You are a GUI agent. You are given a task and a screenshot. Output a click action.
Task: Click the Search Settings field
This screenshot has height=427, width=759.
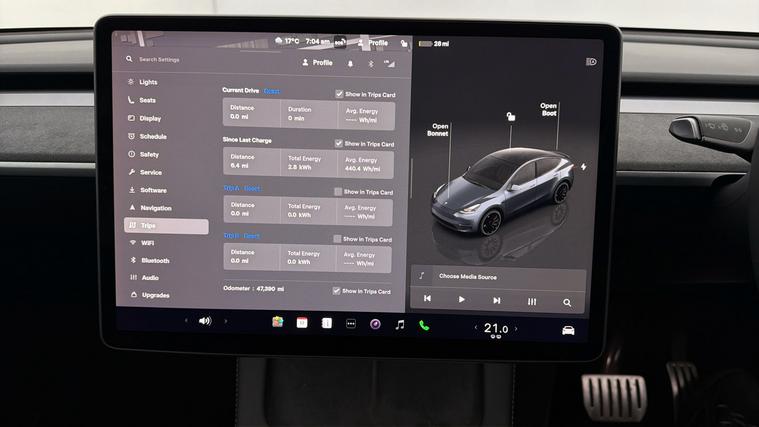pyautogui.click(x=200, y=60)
